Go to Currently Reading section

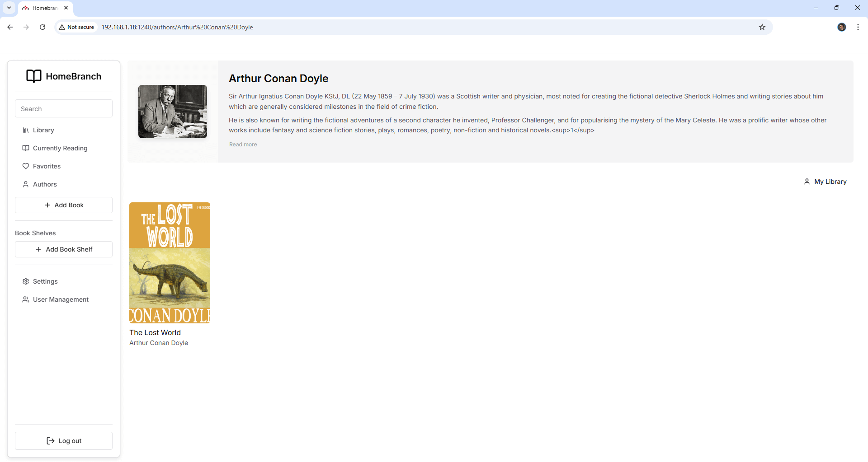point(60,148)
